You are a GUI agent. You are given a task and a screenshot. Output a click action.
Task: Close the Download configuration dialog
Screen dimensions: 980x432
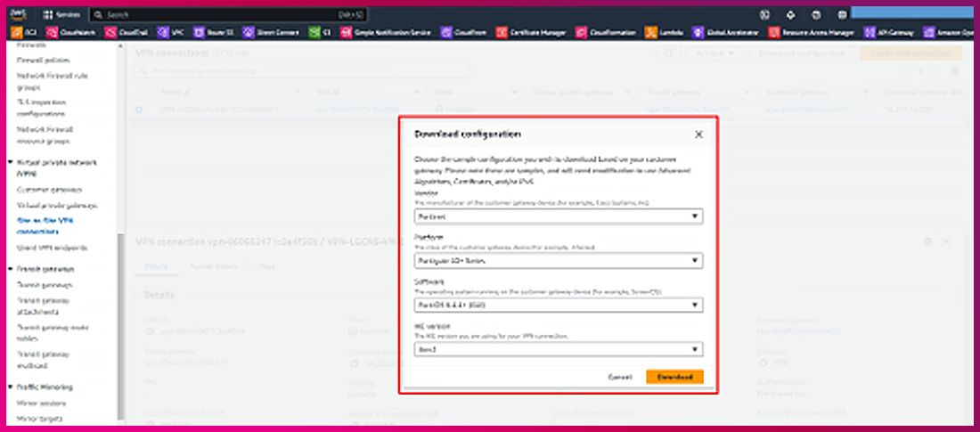[698, 134]
